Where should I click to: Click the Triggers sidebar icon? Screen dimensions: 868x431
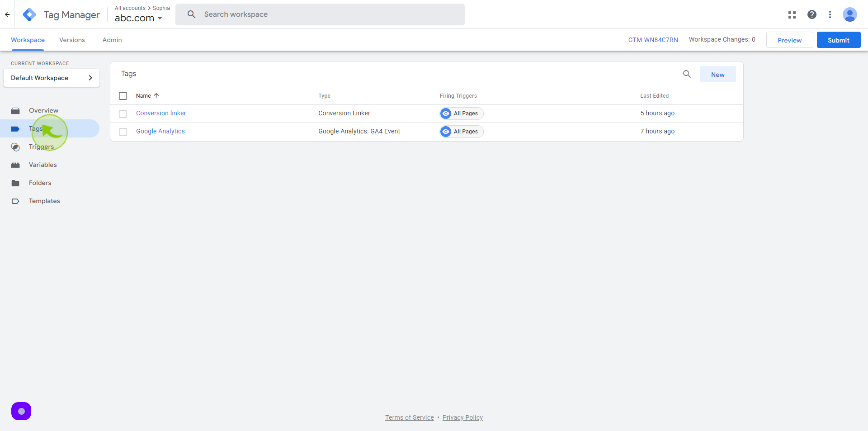click(15, 147)
